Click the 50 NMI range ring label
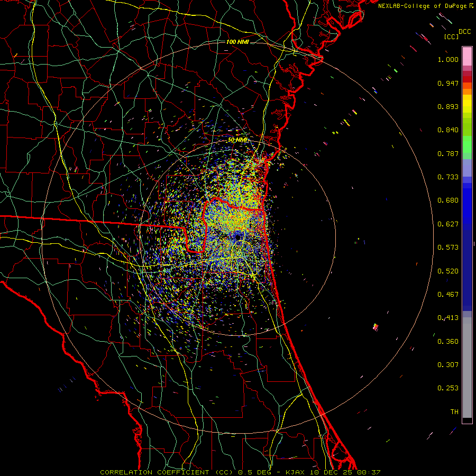Screen dimensions: 476x476 click(237, 140)
